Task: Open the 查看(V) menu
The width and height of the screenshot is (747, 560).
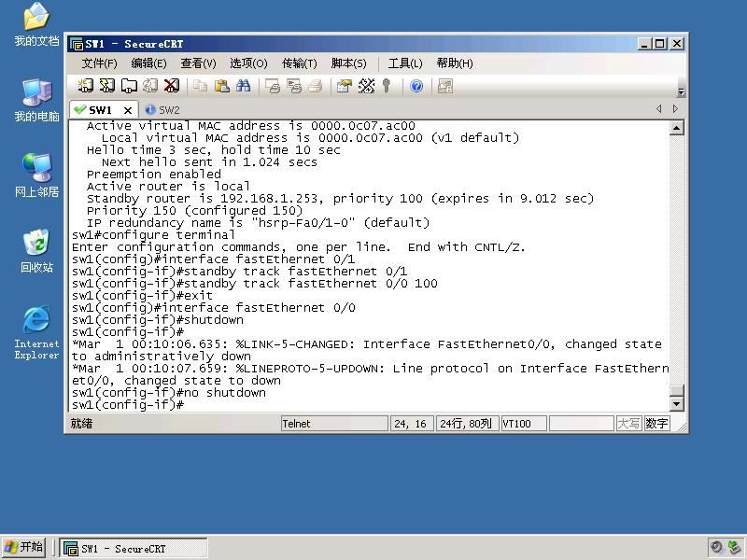Action: click(x=198, y=63)
